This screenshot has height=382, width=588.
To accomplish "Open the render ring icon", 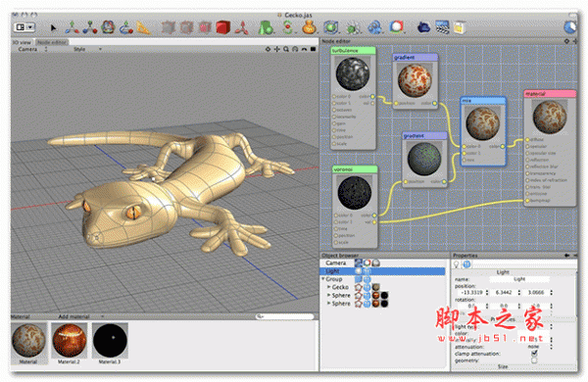I will pos(396,27).
